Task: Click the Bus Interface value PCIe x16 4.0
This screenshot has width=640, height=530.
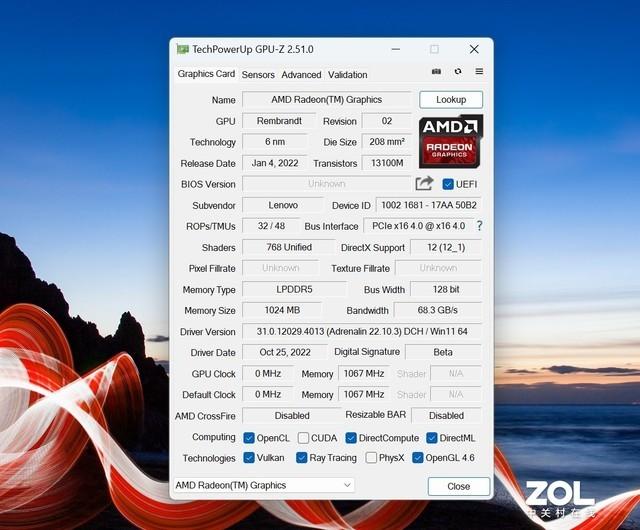Action: (x=418, y=226)
